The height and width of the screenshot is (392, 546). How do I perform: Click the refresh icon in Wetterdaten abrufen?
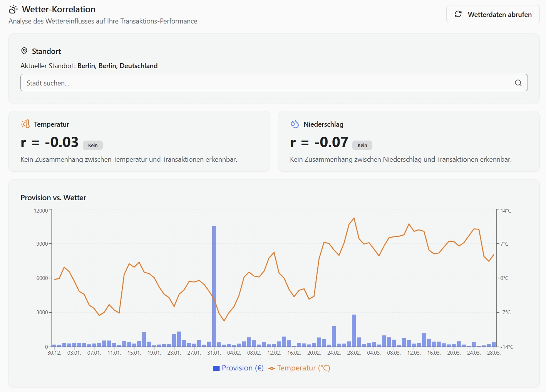(x=458, y=14)
